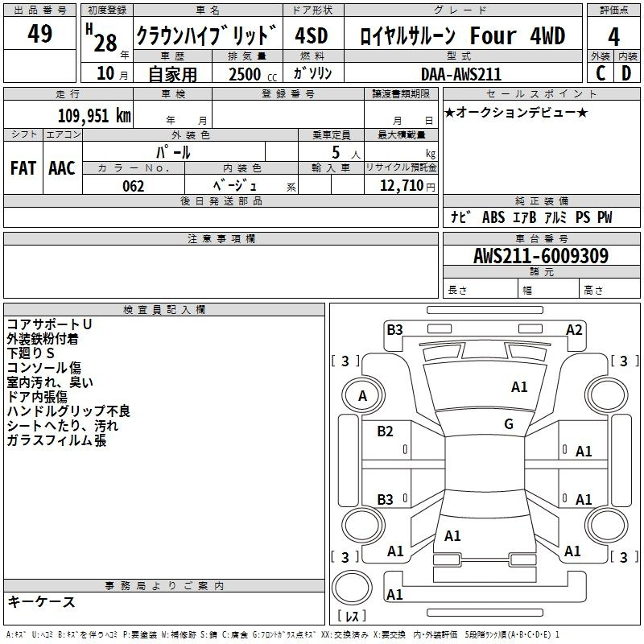Click the color number 062
This screenshot has width=644, height=644.
click(133, 186)
